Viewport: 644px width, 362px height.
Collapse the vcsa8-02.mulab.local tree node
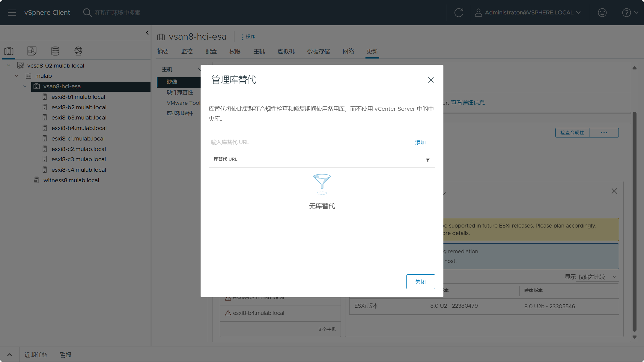click(x=9, y=65)
